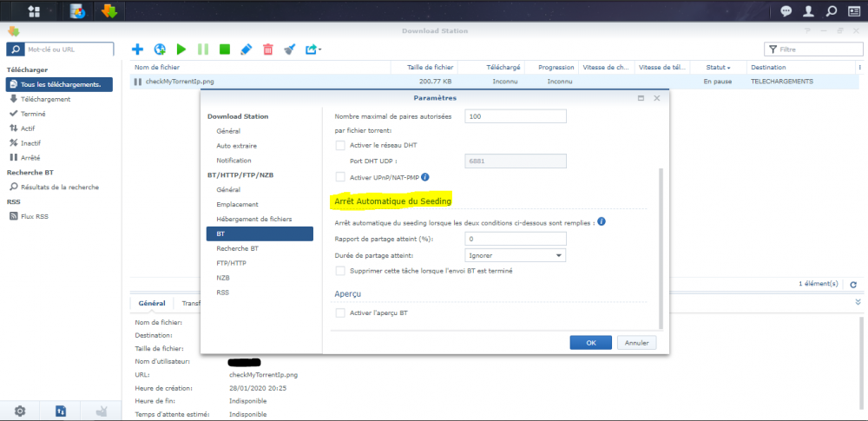868x421 pixels.
Task: Select Auto extraire settings section
Action: (x=236, y=146)
